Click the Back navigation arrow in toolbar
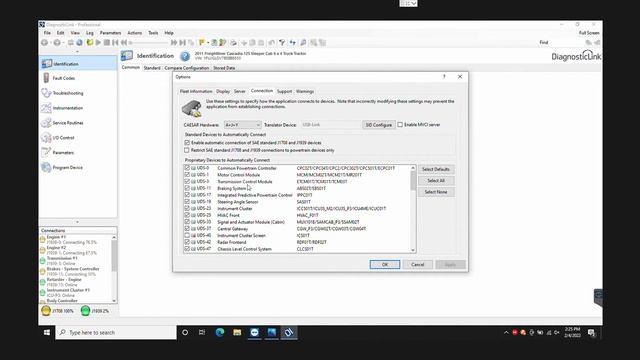 coord(44,42)
